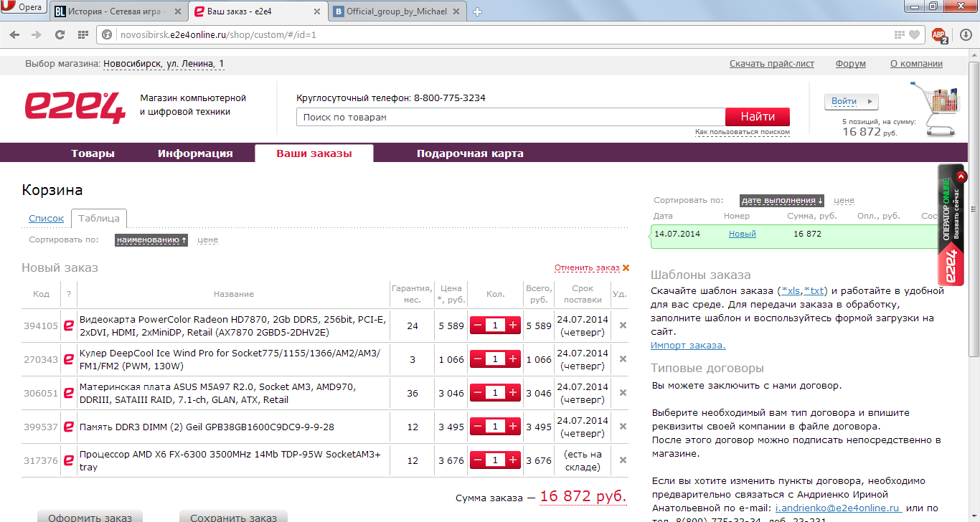Open a new tab with plus icon
This screenshot has height=522, width=980.
(x=477, y=11)
